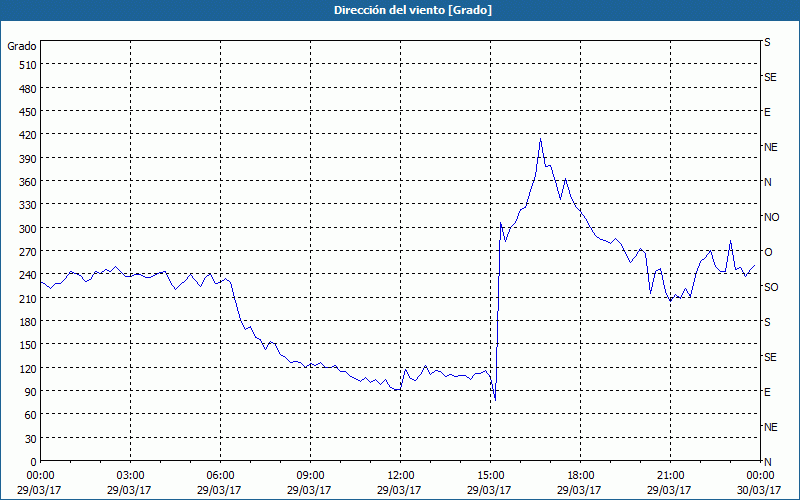Select the 120 degree axis label

point(28,368)
